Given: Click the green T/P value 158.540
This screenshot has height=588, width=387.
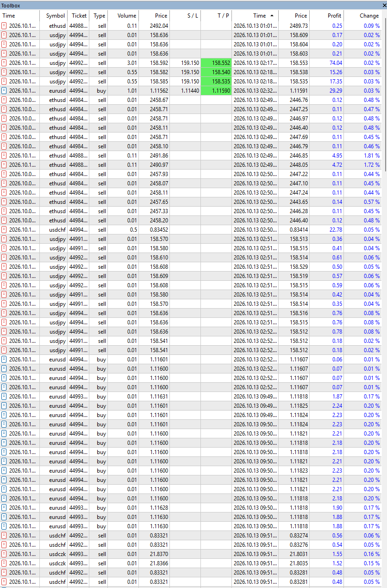Looking at the screenshot, I should tap(216, 72).
